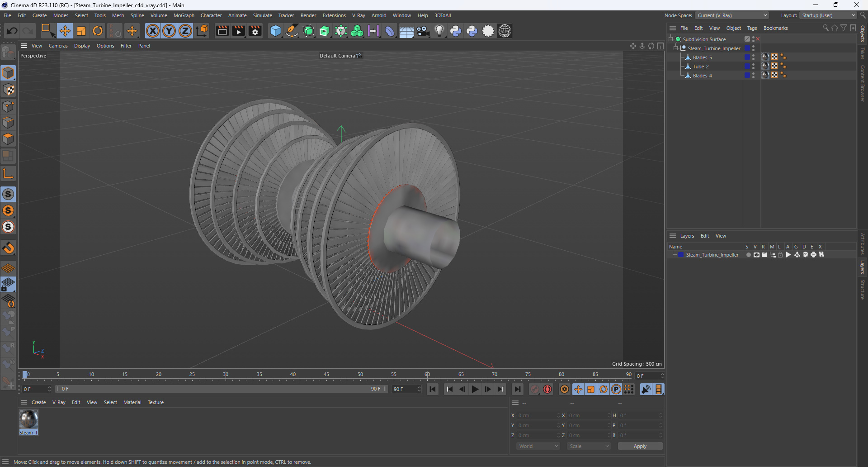Open viewport Cameras menu

[58, 46]
